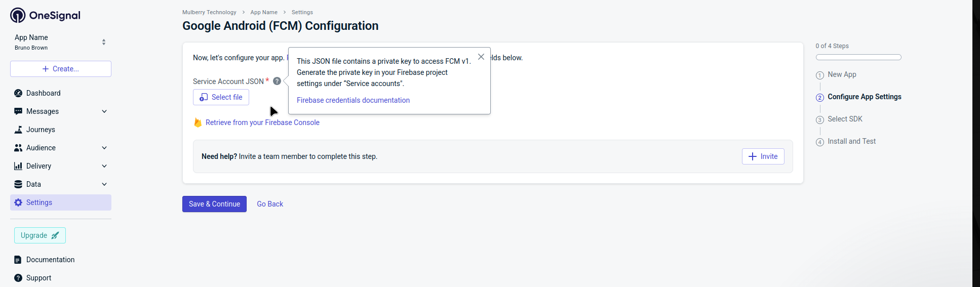Click the Firebase flame icon
The width and height of the screenshot is (980, 287).
pyautogui.click(x=198, y=122)
